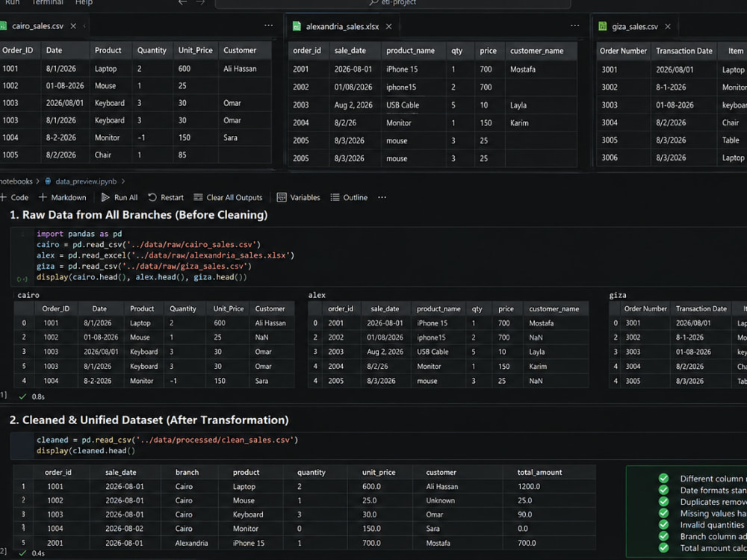Click the Alexandria branch cell in cleaned output

click(x=191, y=544)
